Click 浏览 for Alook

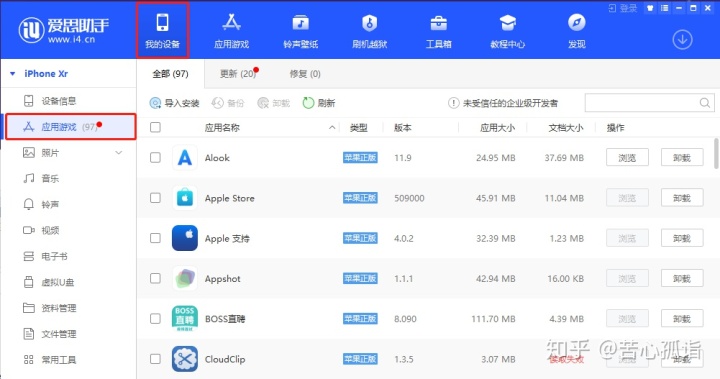627,158
